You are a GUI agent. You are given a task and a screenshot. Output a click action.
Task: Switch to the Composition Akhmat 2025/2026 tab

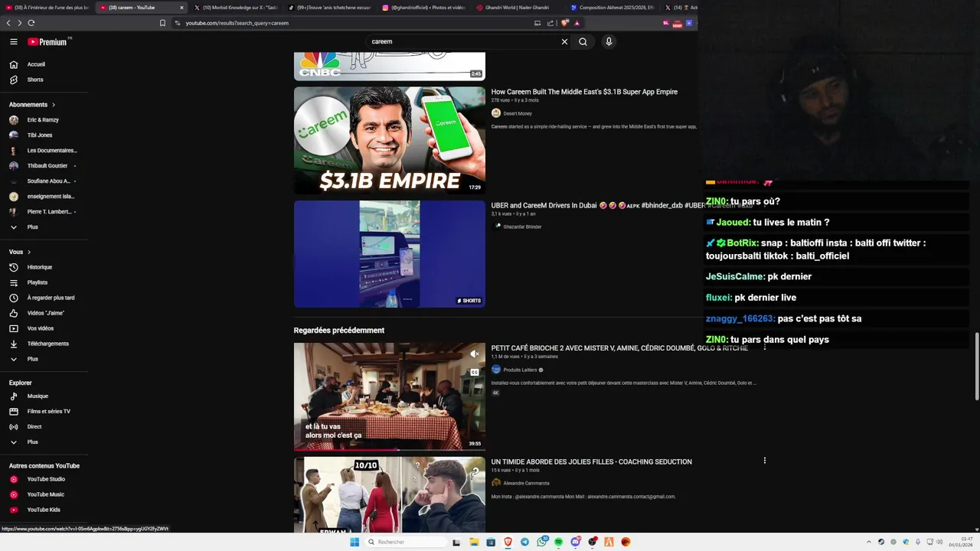pos(612,8)
